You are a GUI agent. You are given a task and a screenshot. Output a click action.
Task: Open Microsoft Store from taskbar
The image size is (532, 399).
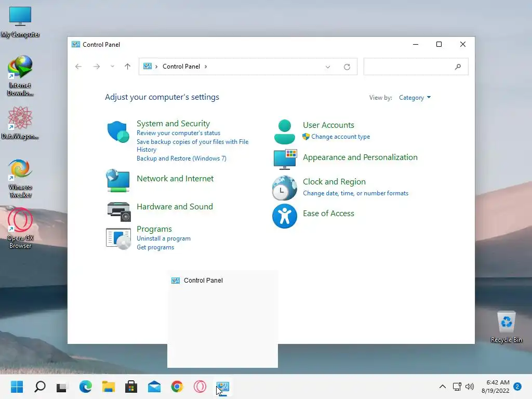pyautogui.click(x=131, y=387)
